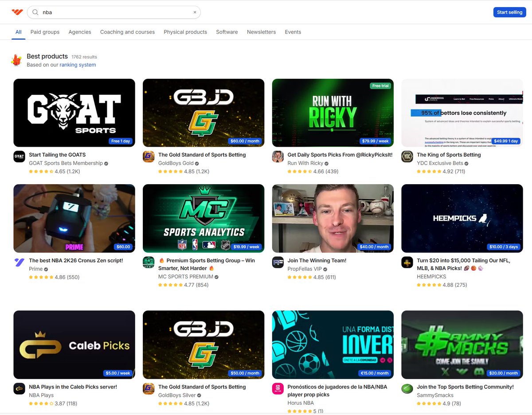Viewport: 532px width, 415px height.
Task: Click the NBA Plays avatar icon
Action: click(19, 389)
